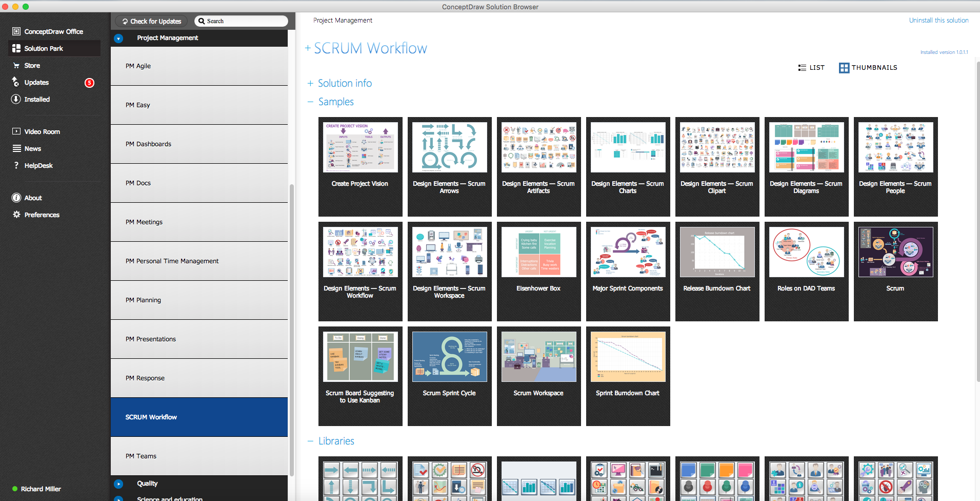980x501 pixels.
Task: Open Scrum Sprint Cycle sample
Action: click(449, 376)
